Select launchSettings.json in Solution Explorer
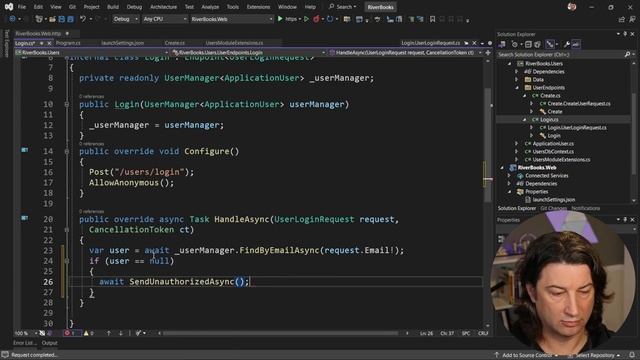Image resolution: width=640 pixels, height=360 pixels. coord(553,200)
